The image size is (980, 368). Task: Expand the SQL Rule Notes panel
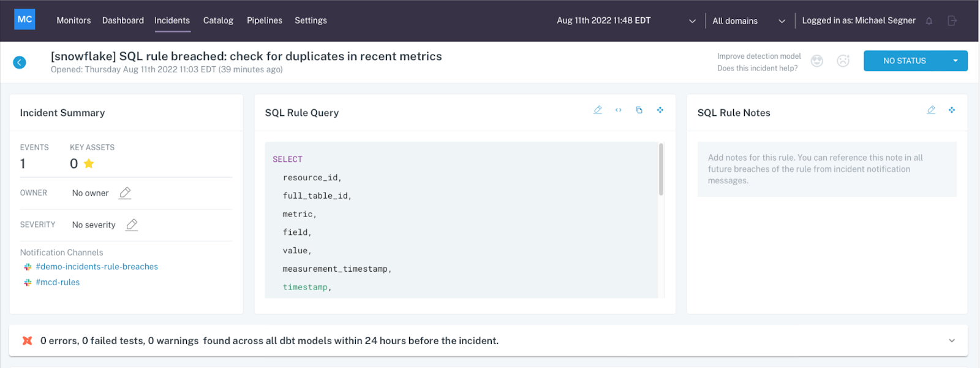point(952,110)
